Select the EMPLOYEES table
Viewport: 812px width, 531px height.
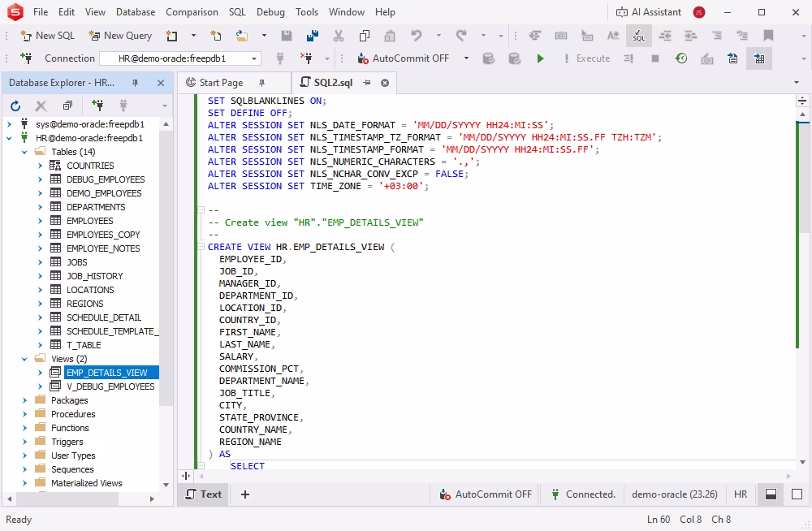pyautogui.click(x=89, y=221)
